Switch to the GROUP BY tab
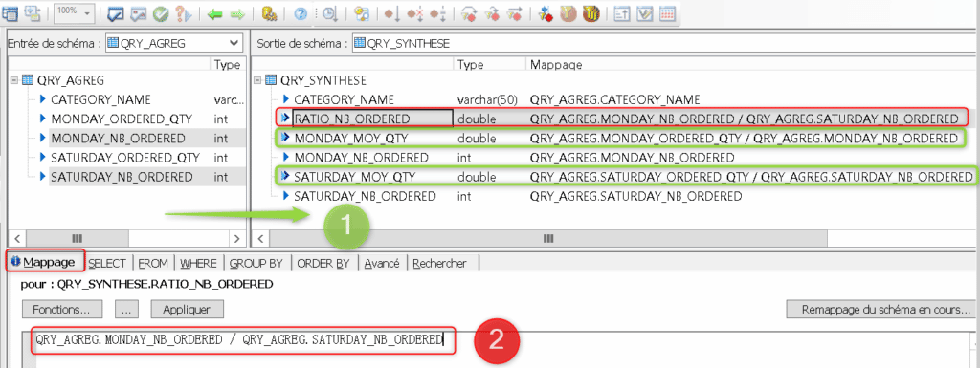This screenshot has width=980, height=368. click(256, 263)
